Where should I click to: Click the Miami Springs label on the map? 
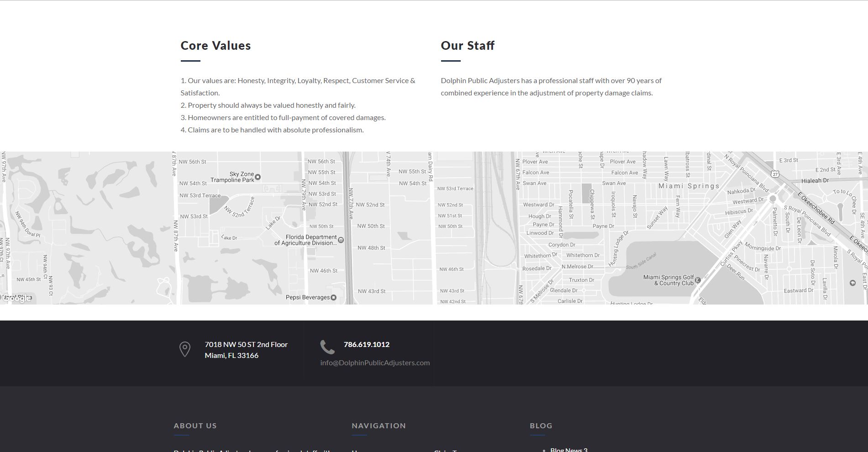coord(688,186)
